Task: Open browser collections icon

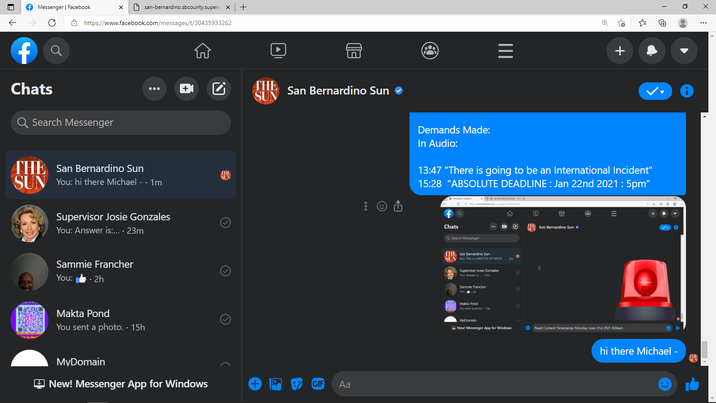Action: pyautogui.click(x=663, y=23)
